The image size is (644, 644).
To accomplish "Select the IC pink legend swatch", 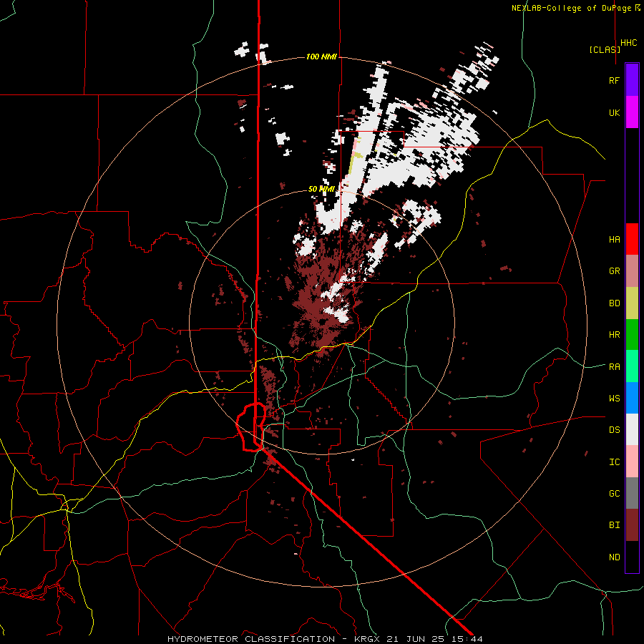I will click(632, 462).
